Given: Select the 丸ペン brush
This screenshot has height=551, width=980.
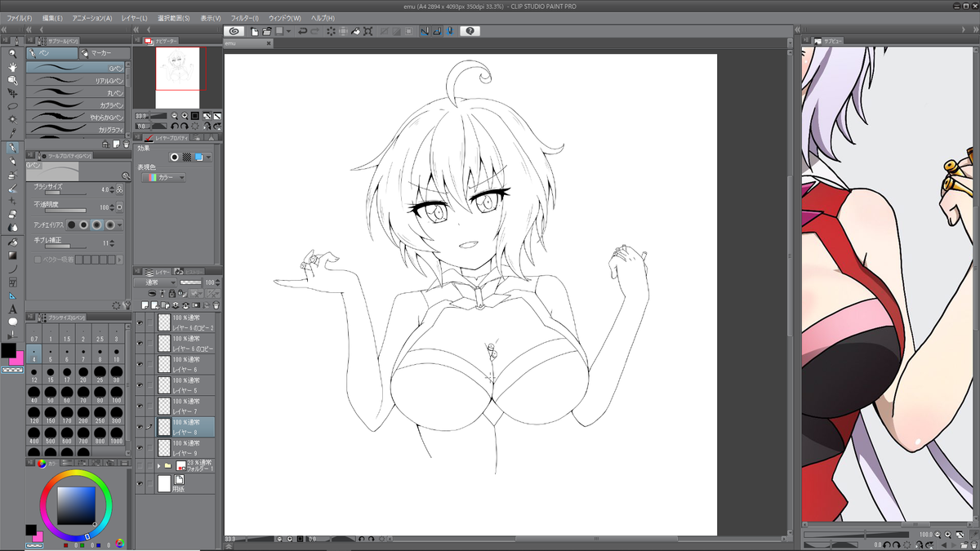Looking at the screenshot, I should click(x=76, y=93).
